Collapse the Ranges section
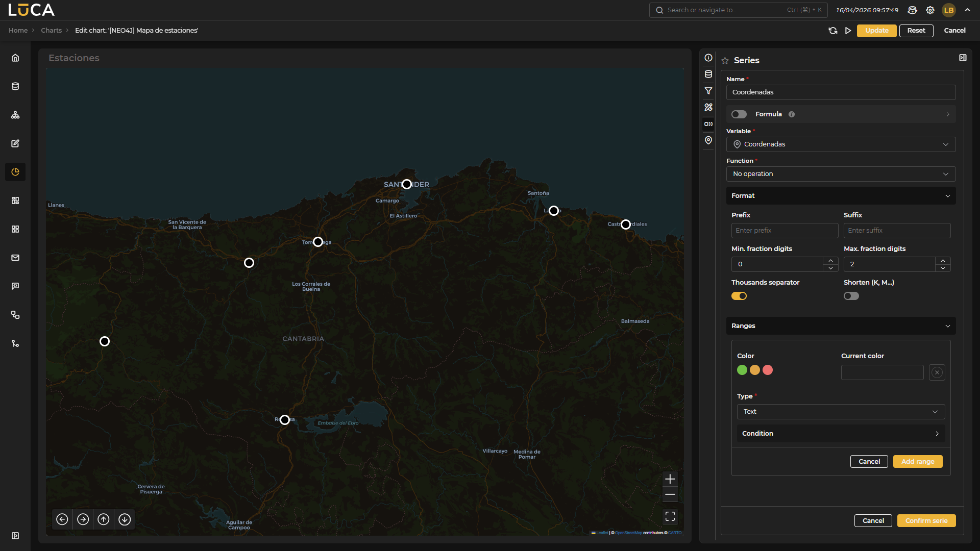Image resolution: width=980 pixels, height=551 pixels. pos(841,326)
